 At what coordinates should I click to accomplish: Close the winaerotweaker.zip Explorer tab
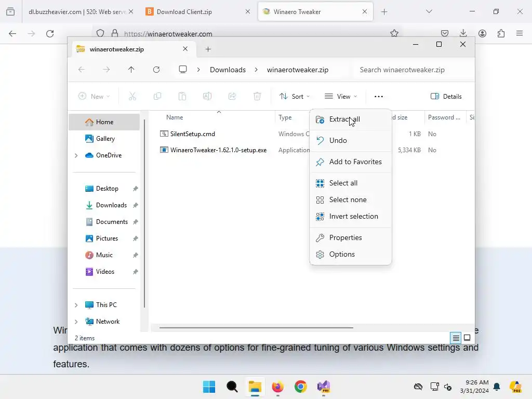[x=185, y=49]
